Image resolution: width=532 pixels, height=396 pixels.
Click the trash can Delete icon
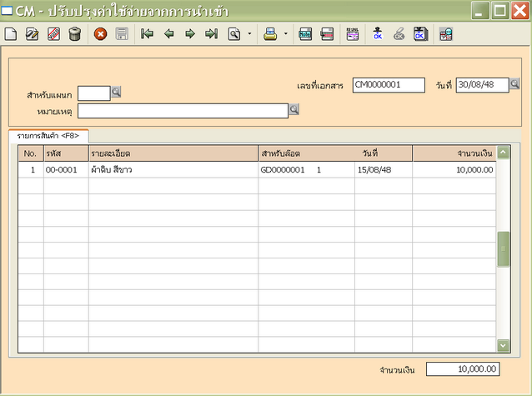[x=75, y=34]
